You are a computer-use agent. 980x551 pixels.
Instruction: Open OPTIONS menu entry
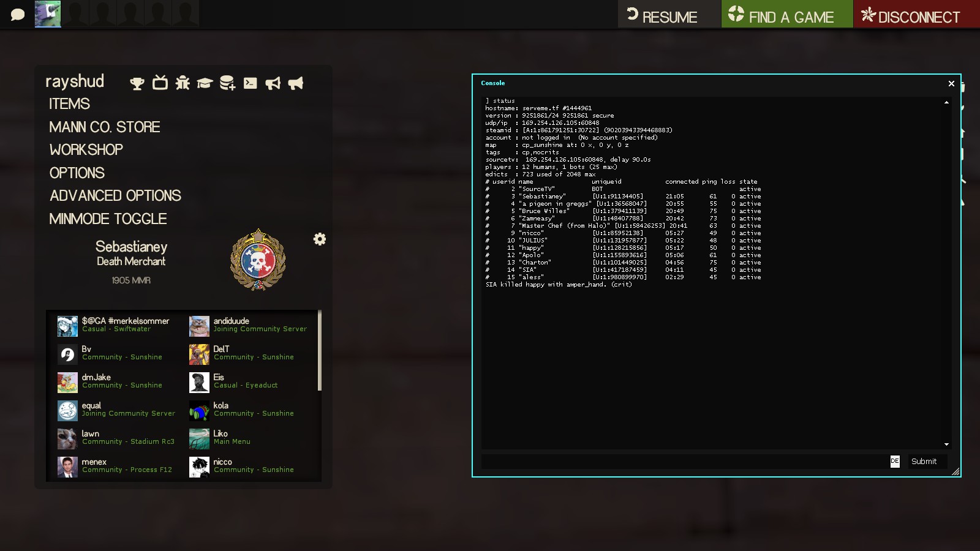[77, 173]
